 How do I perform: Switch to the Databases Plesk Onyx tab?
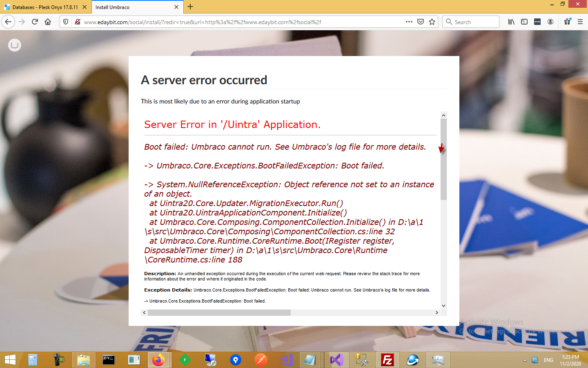[x=45, y=7]
